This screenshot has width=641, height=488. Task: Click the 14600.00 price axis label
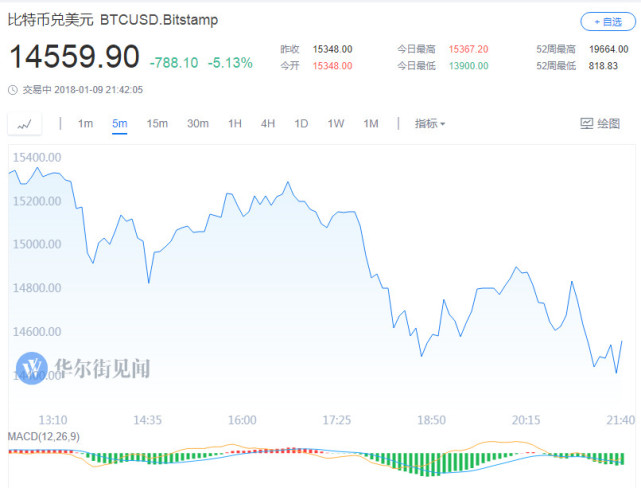37,331
